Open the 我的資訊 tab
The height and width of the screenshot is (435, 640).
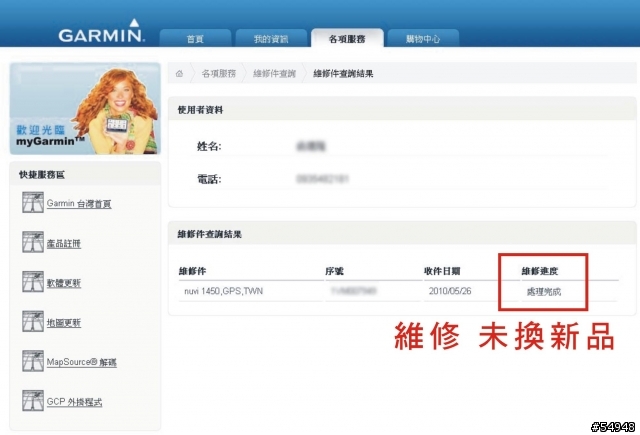coord(271,38)
